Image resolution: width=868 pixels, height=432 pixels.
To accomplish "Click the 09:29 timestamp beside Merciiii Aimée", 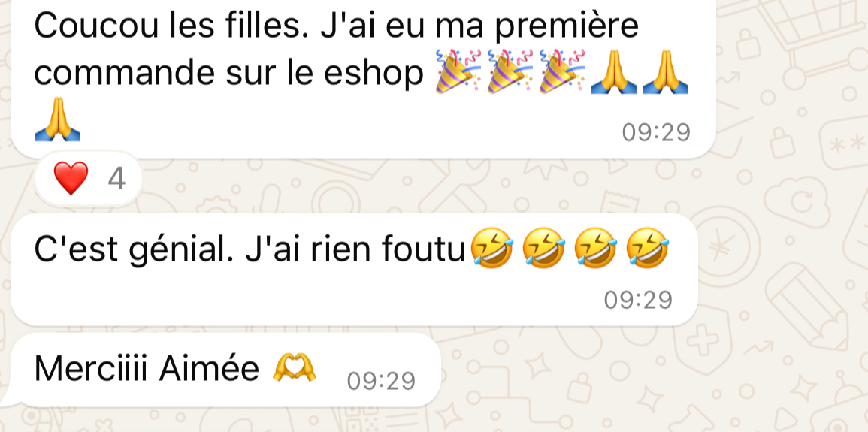I will [382, 381].
